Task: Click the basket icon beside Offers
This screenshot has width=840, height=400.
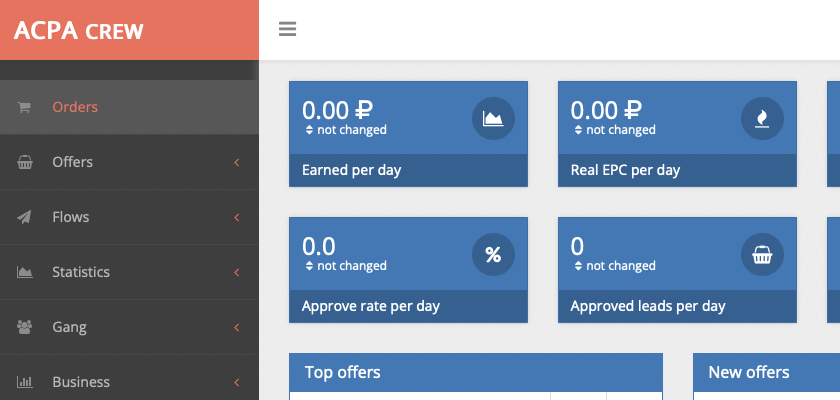Action: point(25,162)
